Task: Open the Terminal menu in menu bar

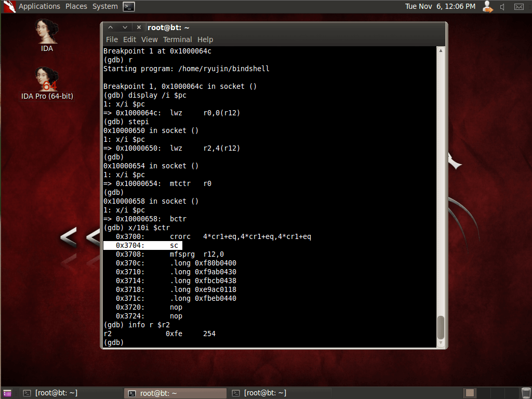Action: point(177,39)
